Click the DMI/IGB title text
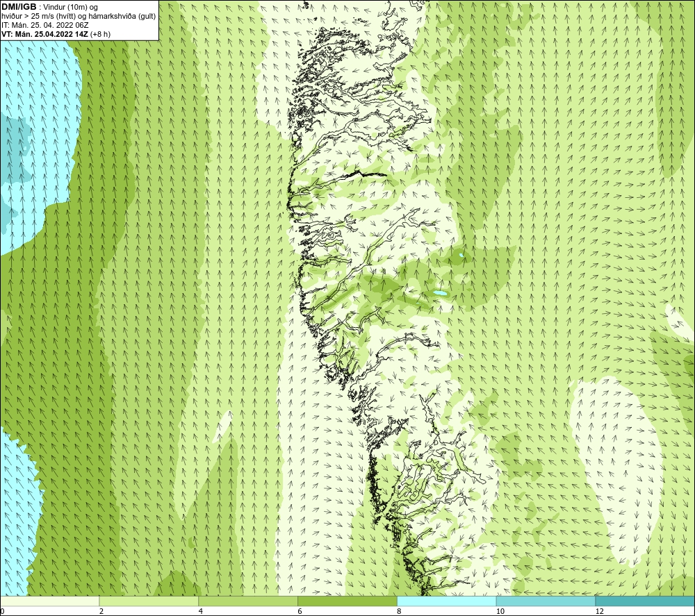 19,7
